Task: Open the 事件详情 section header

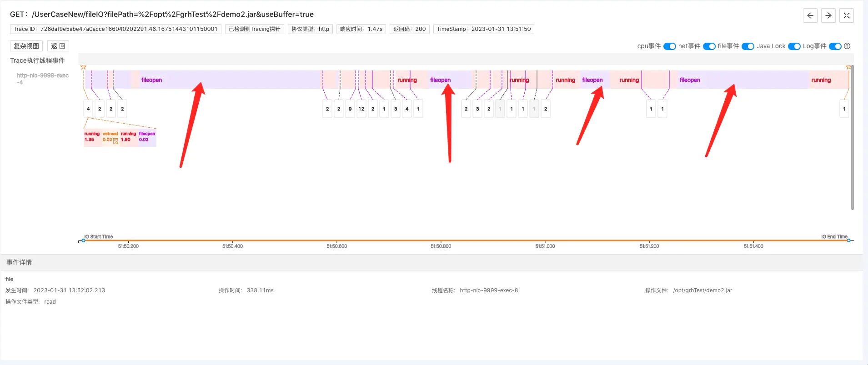Action: tap(19, 262)
